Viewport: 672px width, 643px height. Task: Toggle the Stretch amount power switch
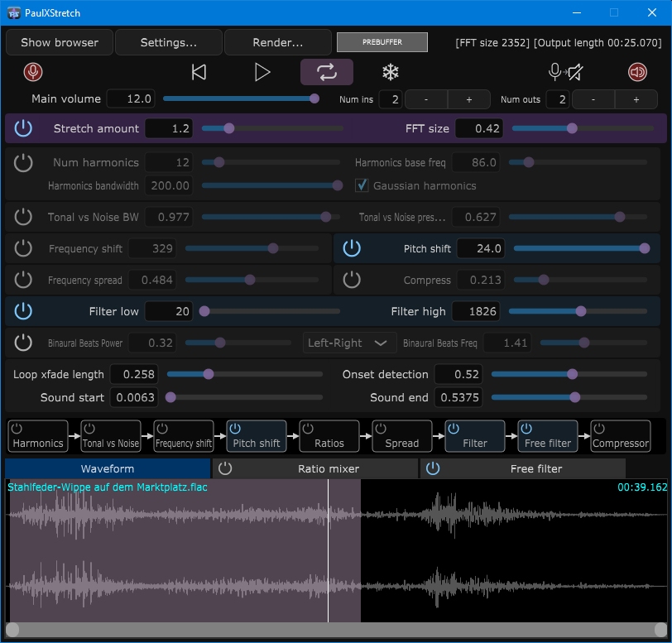pyautogui.click(x=24, y=128)
